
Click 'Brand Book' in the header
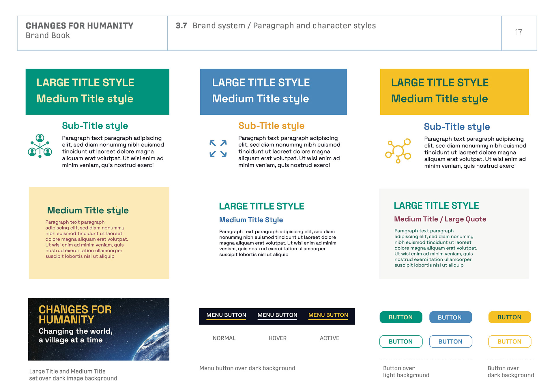point(48,36)
